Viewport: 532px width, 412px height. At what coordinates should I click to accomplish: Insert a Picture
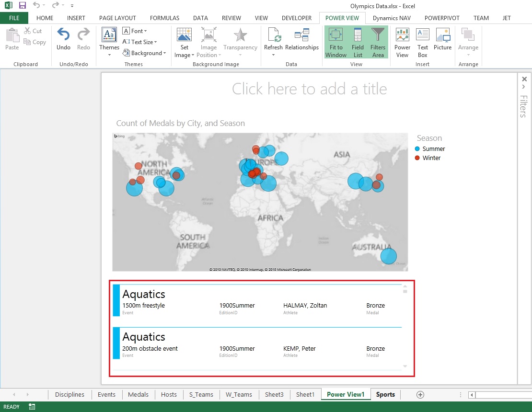pyautogui.click(x=442, y=41)
